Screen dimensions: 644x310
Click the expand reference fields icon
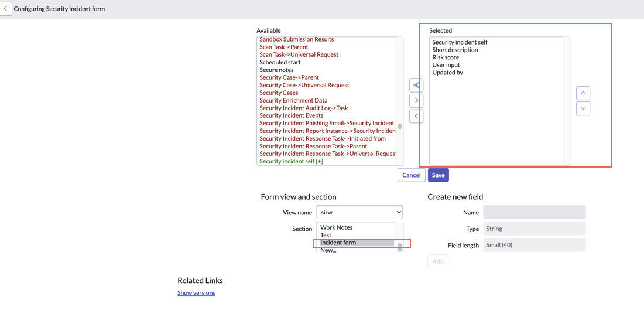coord(416,86)
